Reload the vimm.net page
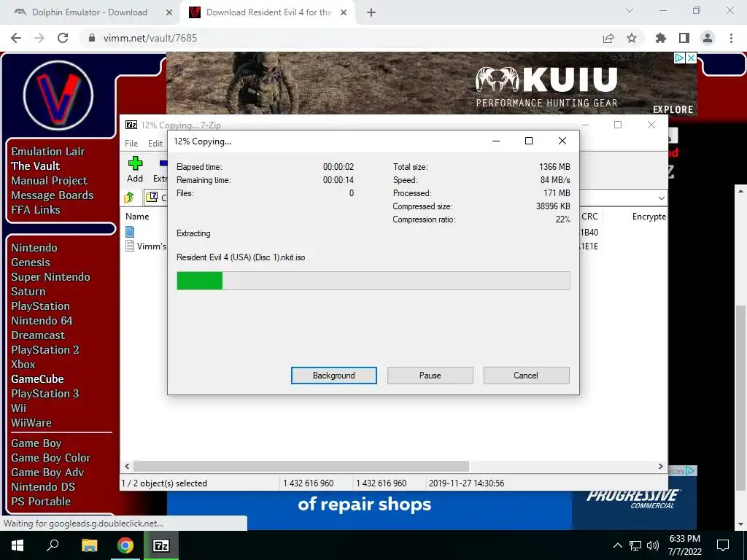The width and height of the screenshot is (747, 560). pyautogui.click(x=63, y=38)
